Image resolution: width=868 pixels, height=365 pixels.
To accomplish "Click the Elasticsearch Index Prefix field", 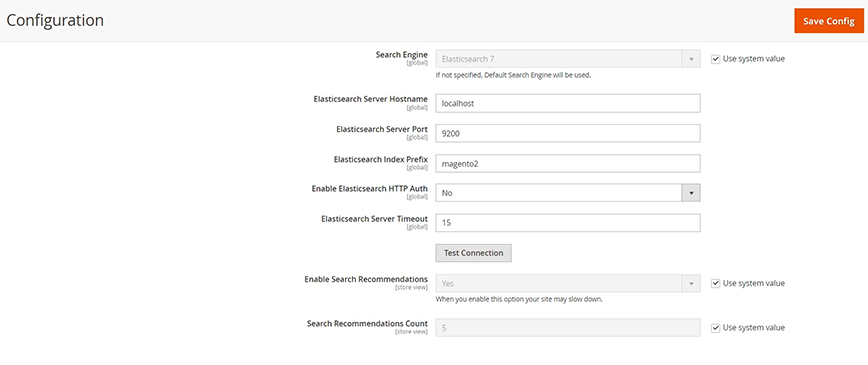I will click(568, 164).
